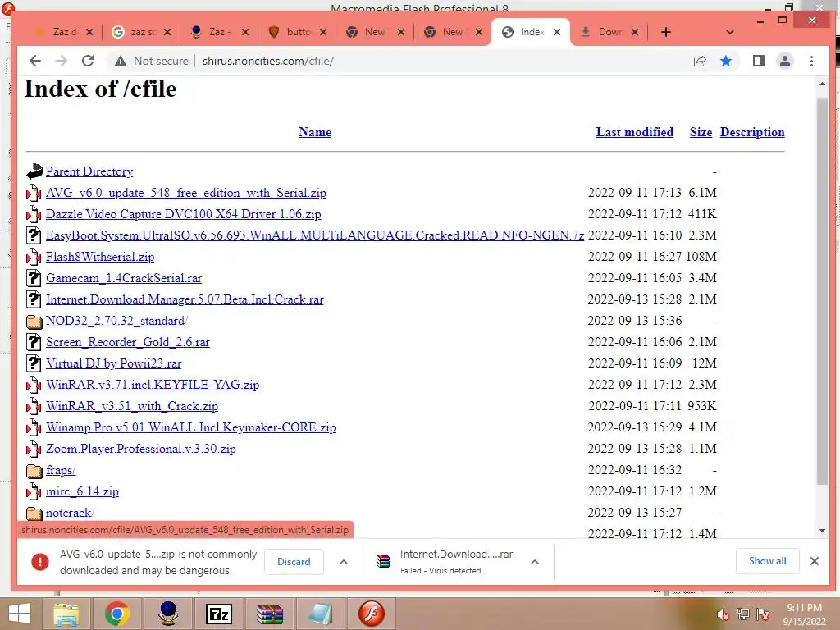The image size is (840, 630).
Task: Expand options arrow for AVG download item
Action: (344, 562)
